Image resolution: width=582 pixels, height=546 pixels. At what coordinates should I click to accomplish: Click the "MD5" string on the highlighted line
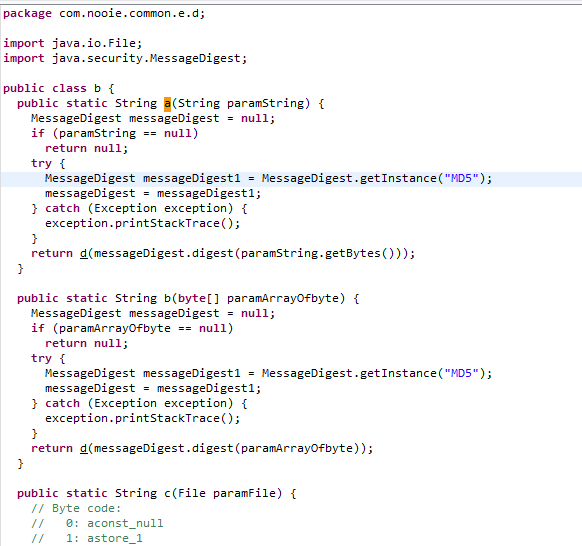click(461, 179)
